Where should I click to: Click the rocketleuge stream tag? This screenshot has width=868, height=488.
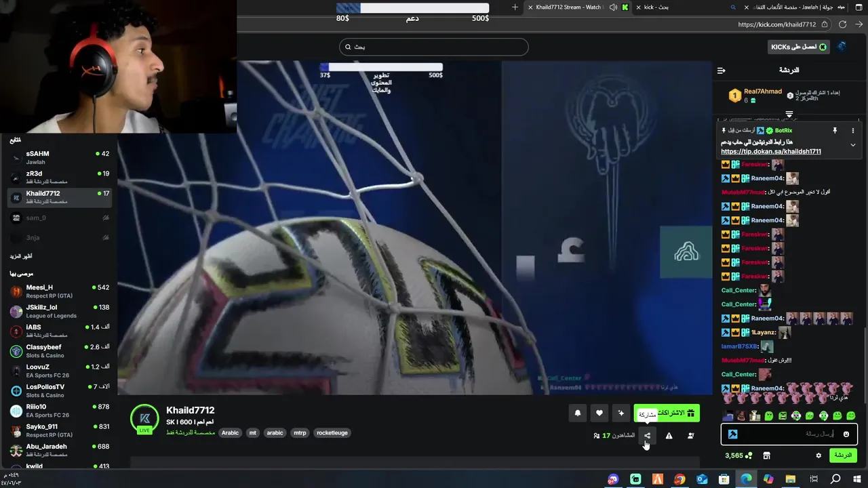(x=332, y=432)
